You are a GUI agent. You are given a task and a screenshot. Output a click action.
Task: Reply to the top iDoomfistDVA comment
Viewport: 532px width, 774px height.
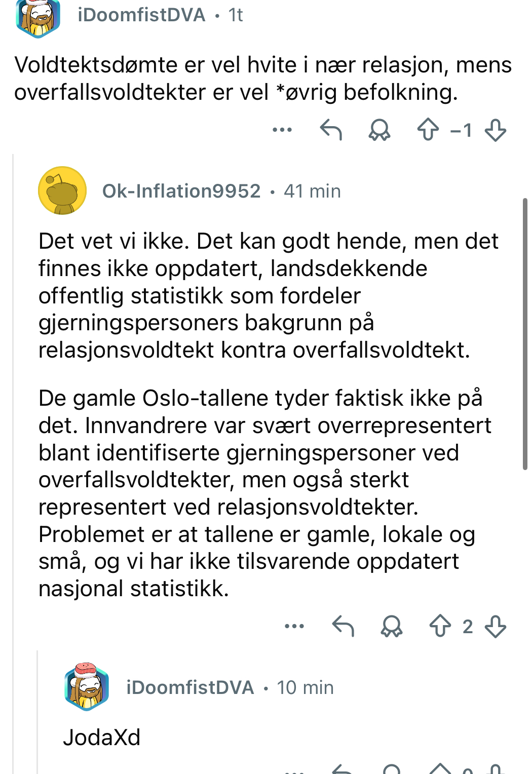point(331,130)
